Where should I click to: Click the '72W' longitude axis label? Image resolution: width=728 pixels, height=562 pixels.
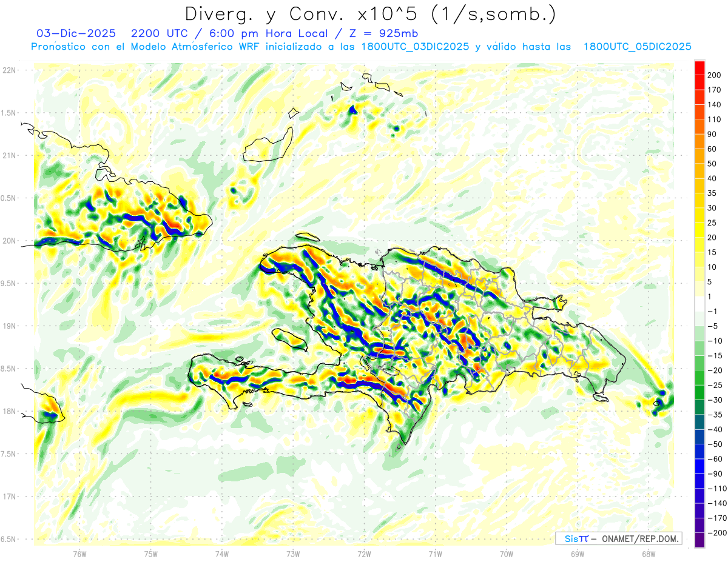(364, 554)
